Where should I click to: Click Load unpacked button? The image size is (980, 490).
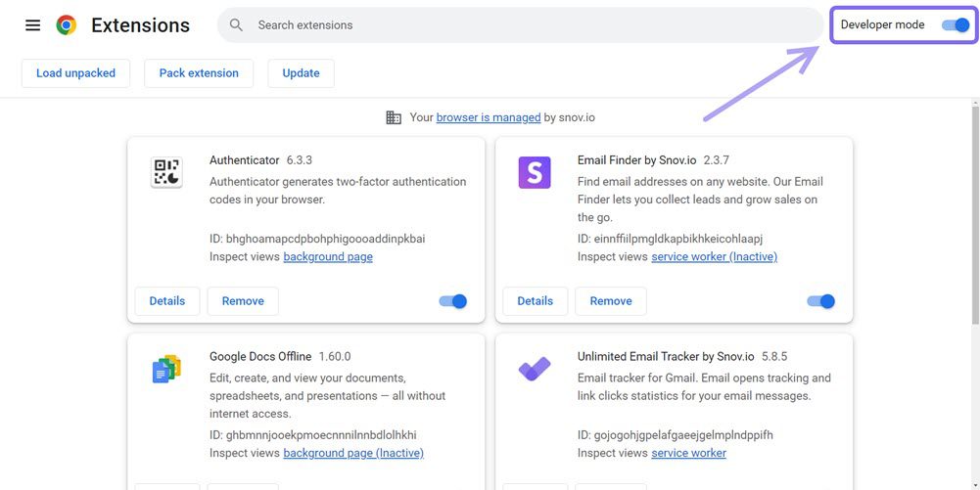(75, 73)
